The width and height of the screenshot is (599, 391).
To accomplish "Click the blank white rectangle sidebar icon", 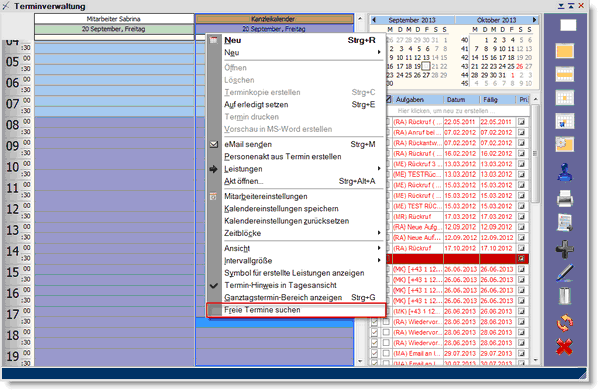I will coord(568,25).
